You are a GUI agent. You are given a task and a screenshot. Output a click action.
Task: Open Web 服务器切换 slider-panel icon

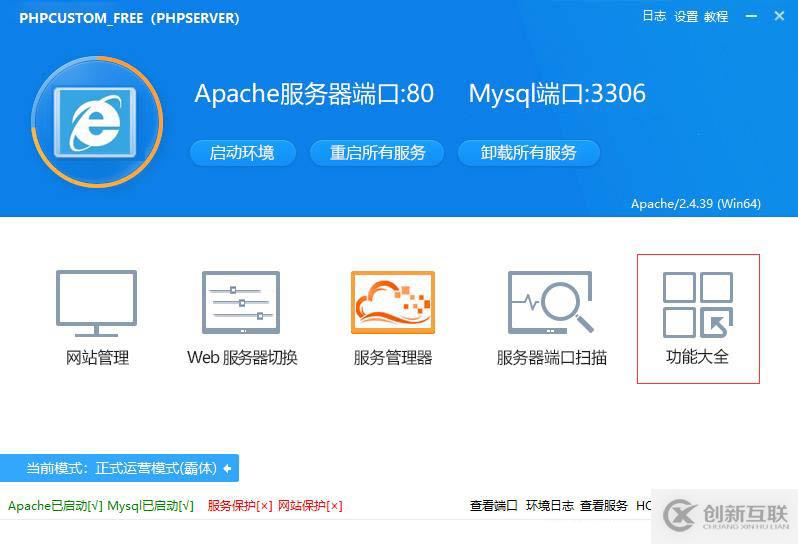tap(241, 303)
